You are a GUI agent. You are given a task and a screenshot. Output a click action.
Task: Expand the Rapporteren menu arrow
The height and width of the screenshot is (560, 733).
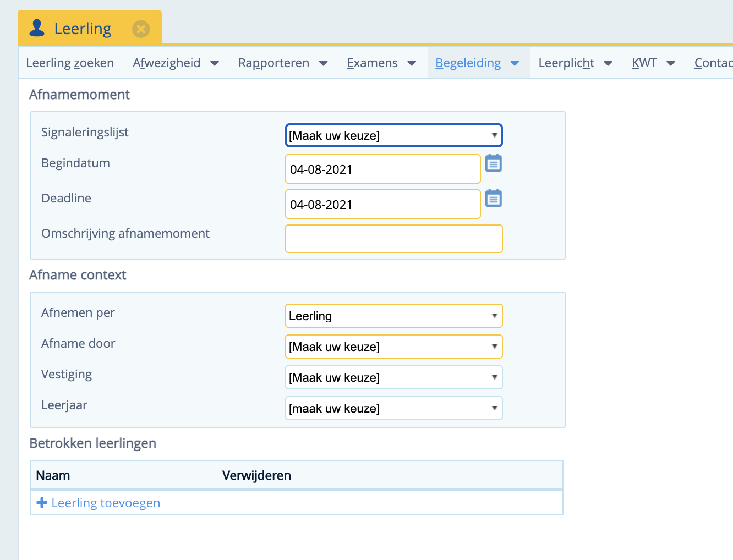(324, 64)
